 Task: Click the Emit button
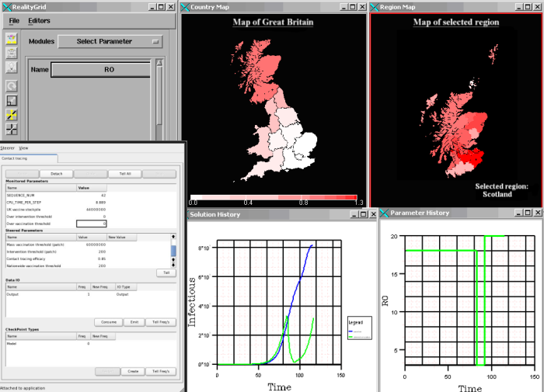tap(134, 322)
